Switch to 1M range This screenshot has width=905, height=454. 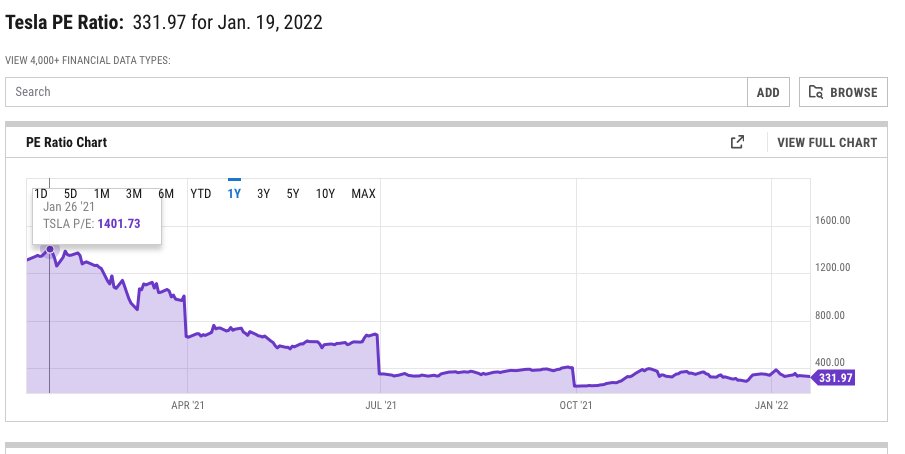(102, 193)
